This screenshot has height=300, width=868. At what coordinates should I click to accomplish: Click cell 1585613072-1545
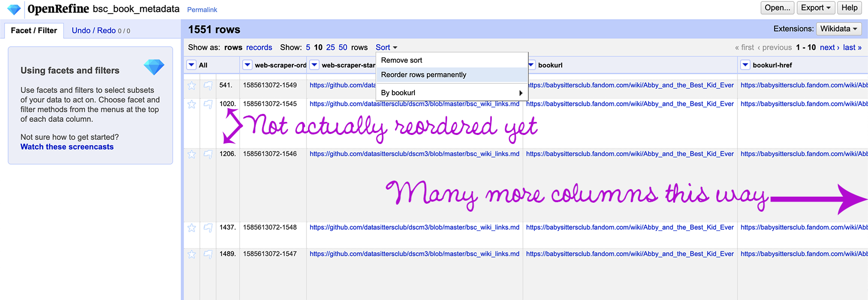click(270, 104)
